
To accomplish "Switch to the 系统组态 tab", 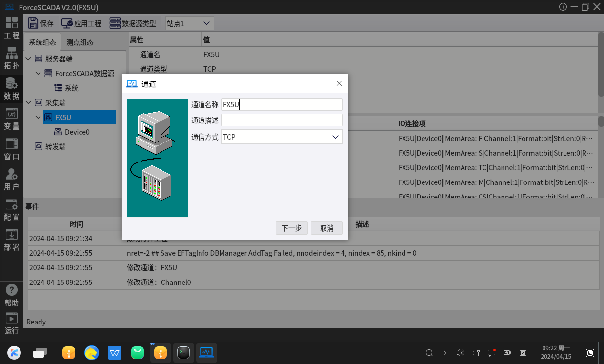I will click(x=42, y=42).
